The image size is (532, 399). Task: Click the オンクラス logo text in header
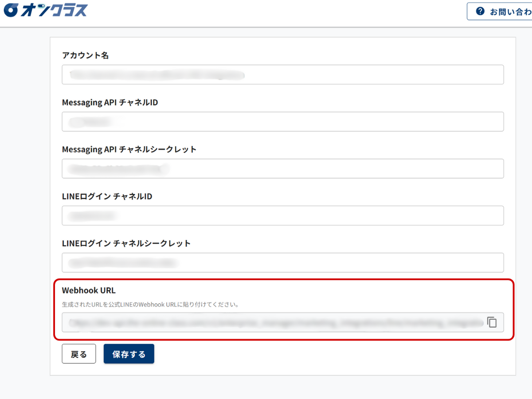[x=53, y=11]
